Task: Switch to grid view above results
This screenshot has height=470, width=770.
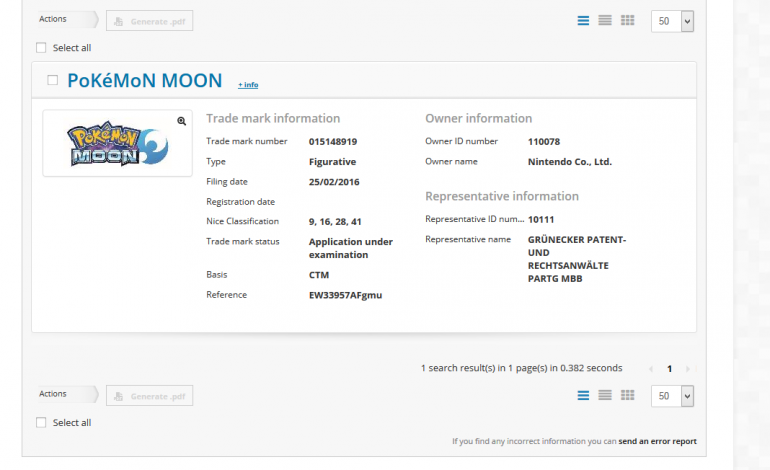Action: [628, 20]
